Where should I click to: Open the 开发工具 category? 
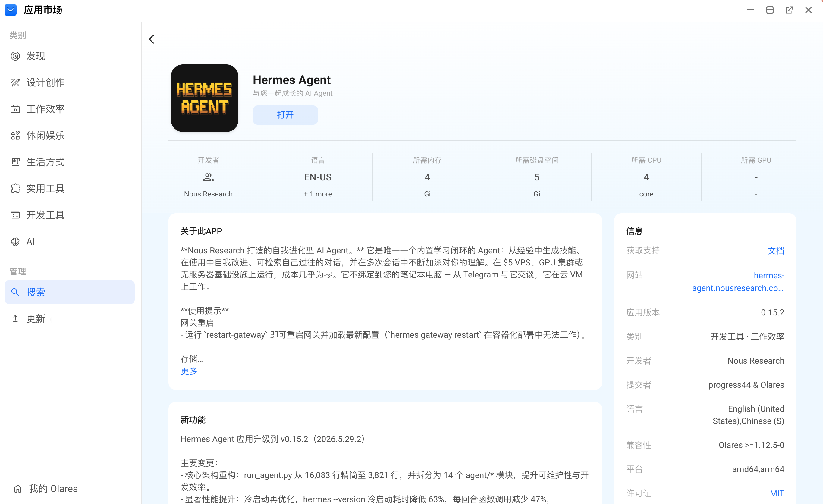(70, 215)
